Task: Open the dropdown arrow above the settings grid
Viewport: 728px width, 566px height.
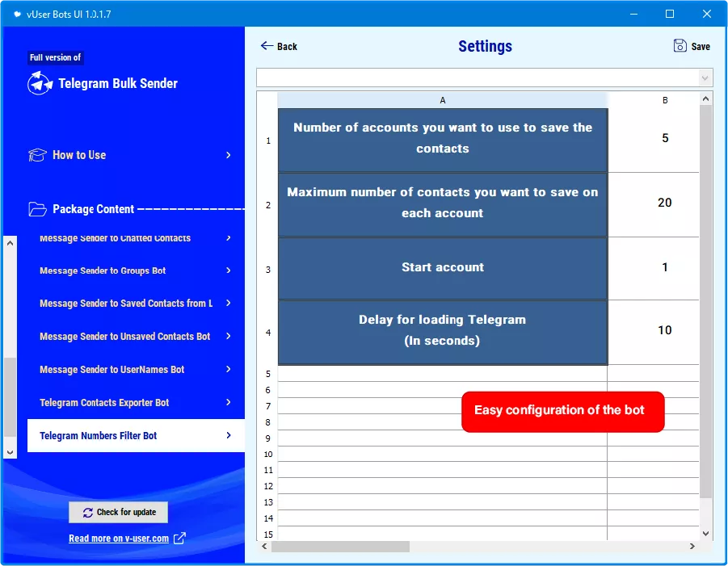Action: (x=705, y=78)
